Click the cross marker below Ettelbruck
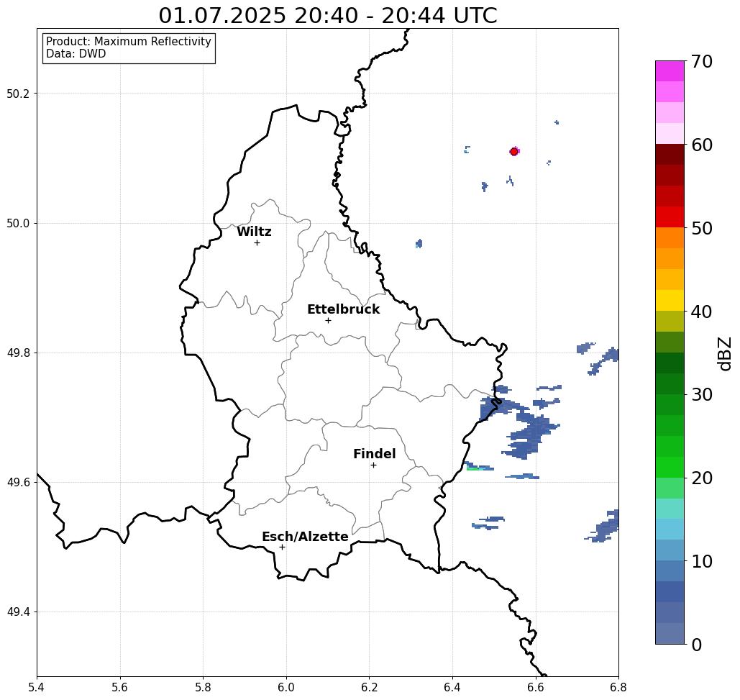Viewport: 740px width, 700px height. tap(328, 320)
